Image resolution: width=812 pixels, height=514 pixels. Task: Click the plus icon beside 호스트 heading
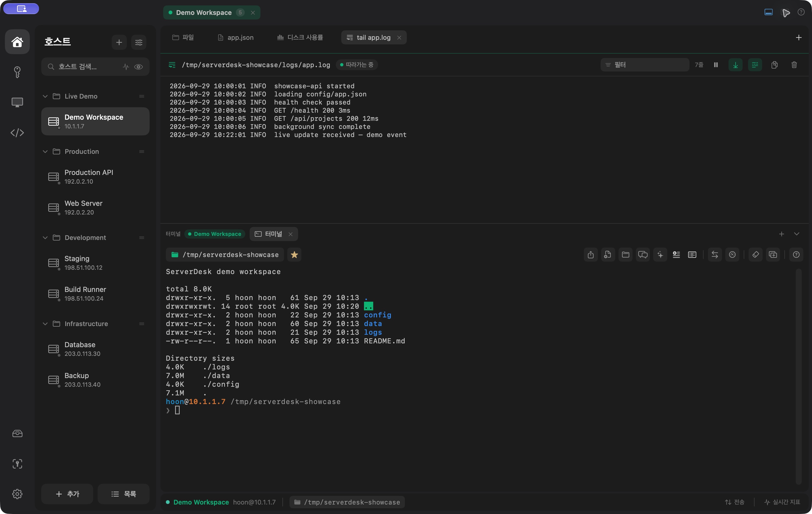(x=119, y=42)
